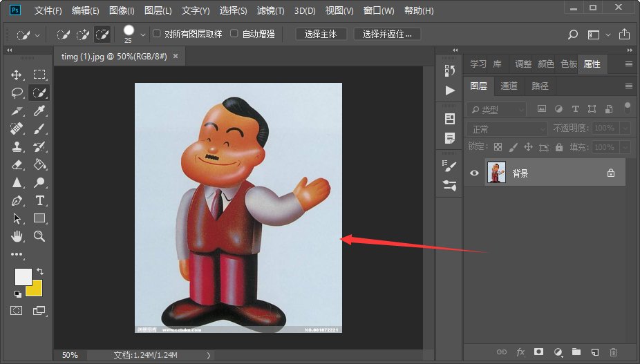This screenshot has width=640, height=364.
Task: Open the 文件(F) menu
Action: tap(48, 10)
